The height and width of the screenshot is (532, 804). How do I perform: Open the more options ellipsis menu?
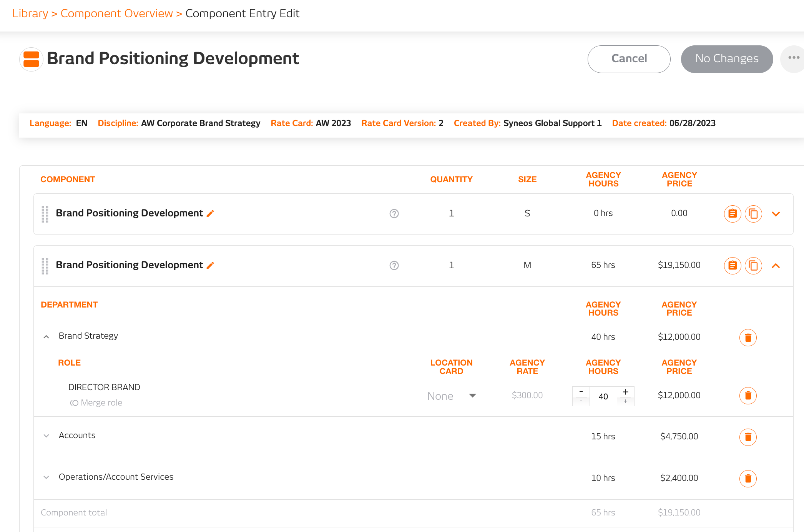tap(794, 58)
